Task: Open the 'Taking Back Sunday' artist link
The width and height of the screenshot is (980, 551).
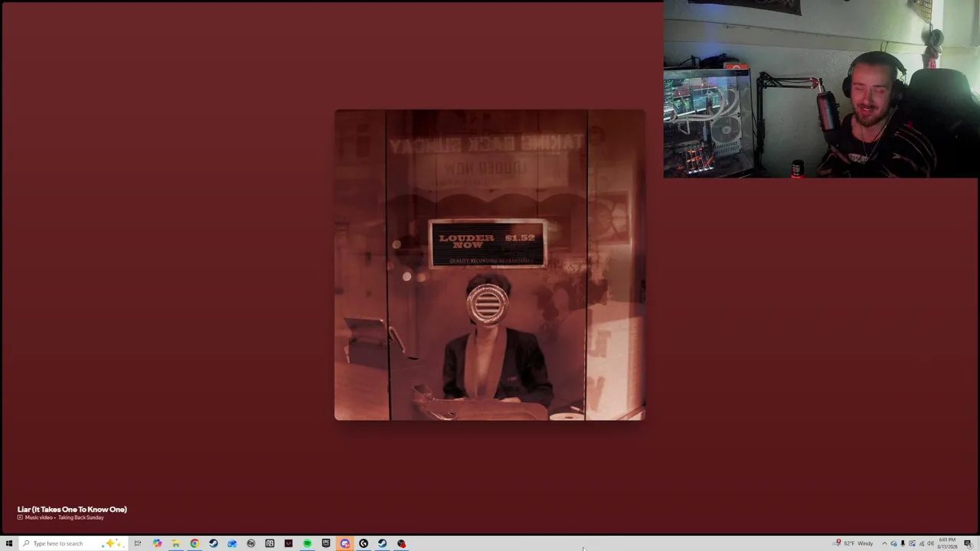Action: click(x=81, y=517)
